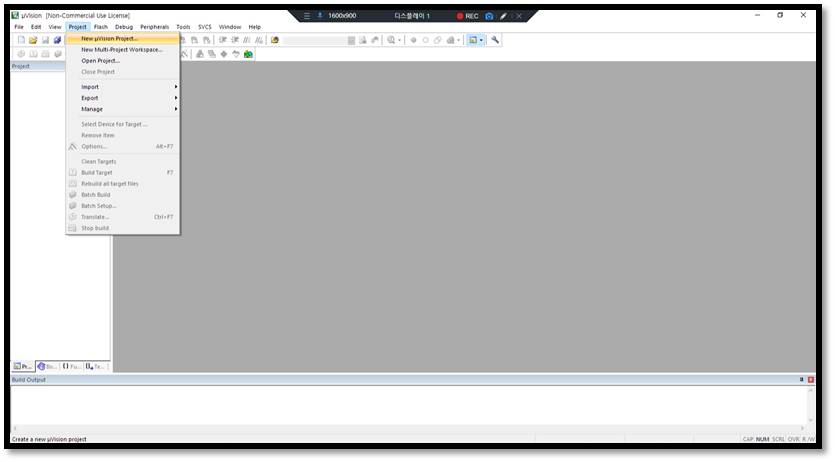Click the Kill All Breakpoints icon
This screenshot has height=462, width=835.
pos(451,40)
